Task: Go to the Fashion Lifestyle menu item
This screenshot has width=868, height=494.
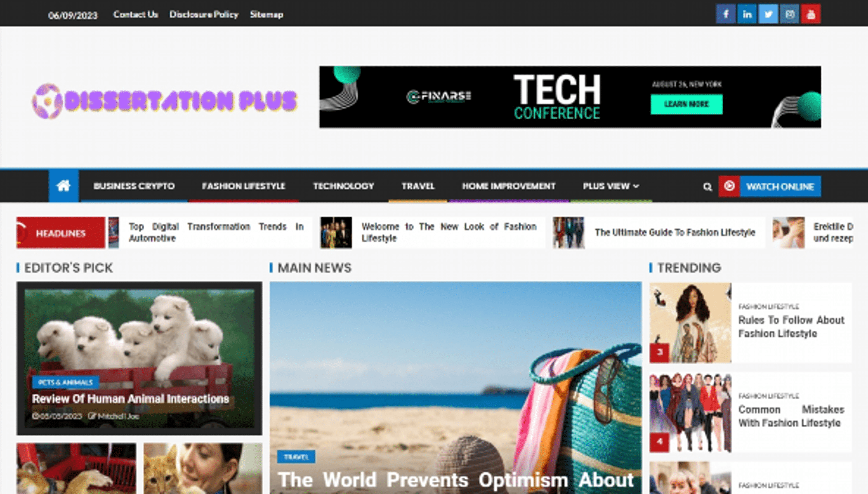Action: click(243, 186)
